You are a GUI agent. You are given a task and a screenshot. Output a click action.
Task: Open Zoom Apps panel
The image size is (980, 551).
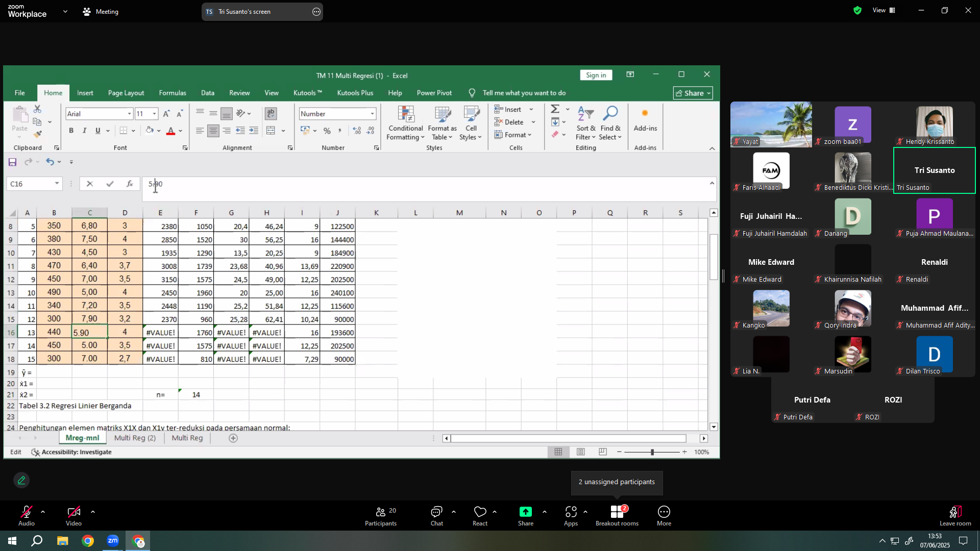[571, 516]
